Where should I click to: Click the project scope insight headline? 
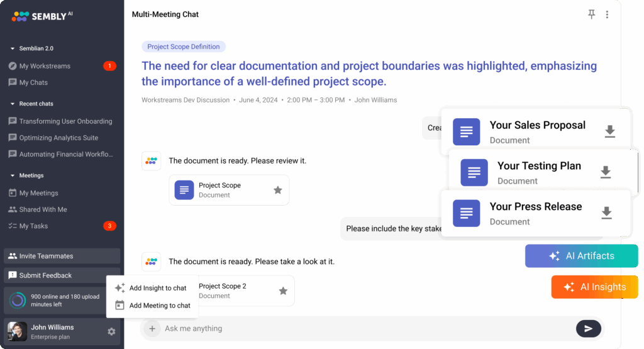tap(369, 74)
